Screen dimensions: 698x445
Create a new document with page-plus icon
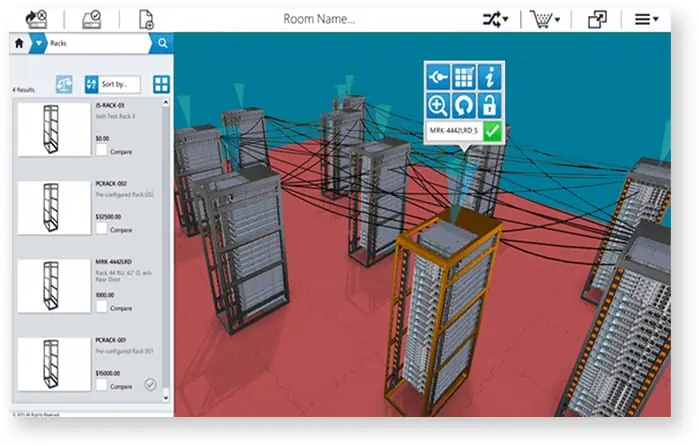[146, 20]
